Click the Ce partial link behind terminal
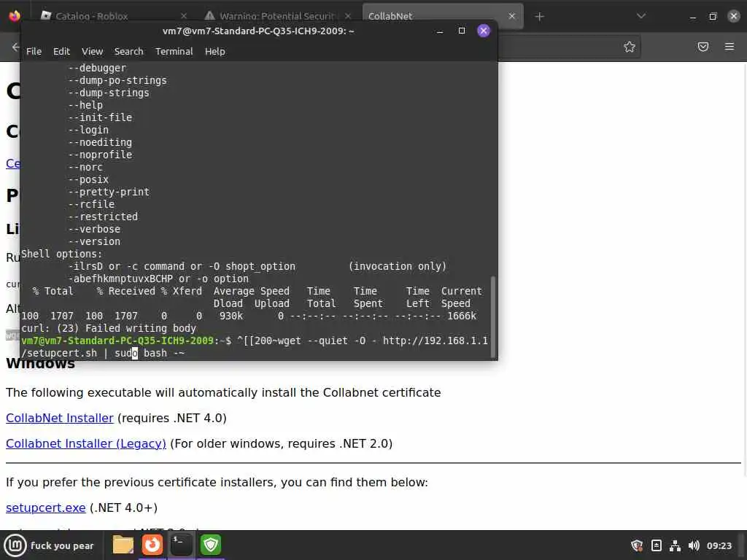Viewport: 747px width, 560px height. [x=13, y=163]
